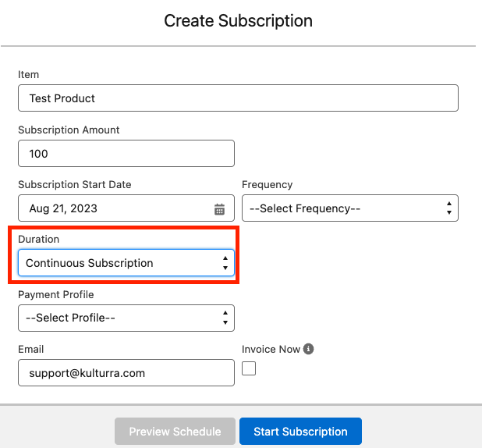Click the 'Frequency' label text

[268, 185]
